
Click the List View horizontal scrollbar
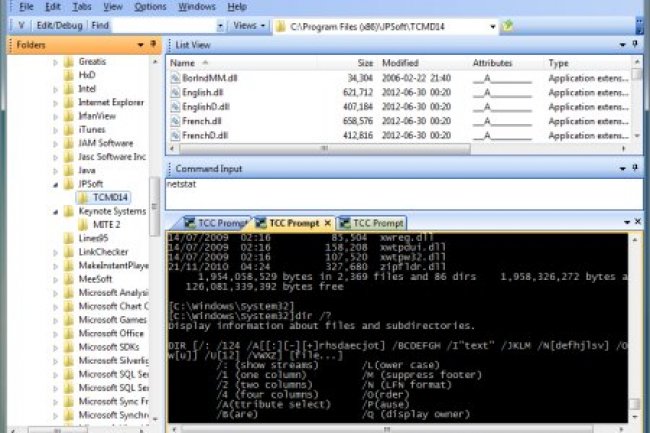(x=325, y=148)
